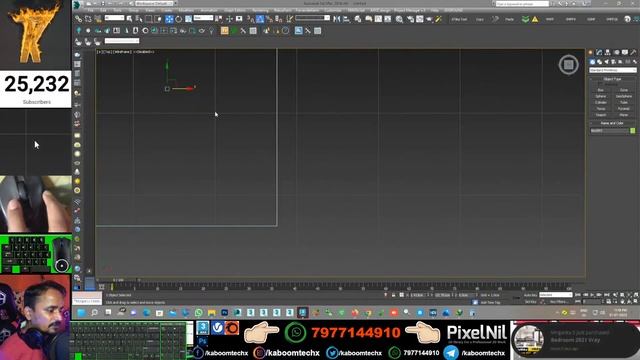Toggle Auto Key animation mode
The width and height of the screenshot is (640, 360).
pos(530,295)
